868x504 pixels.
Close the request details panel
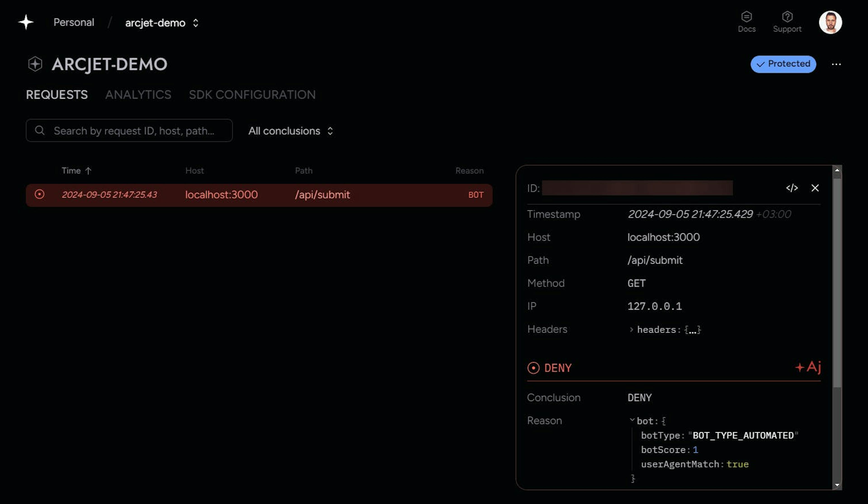(x=815, y=188)
